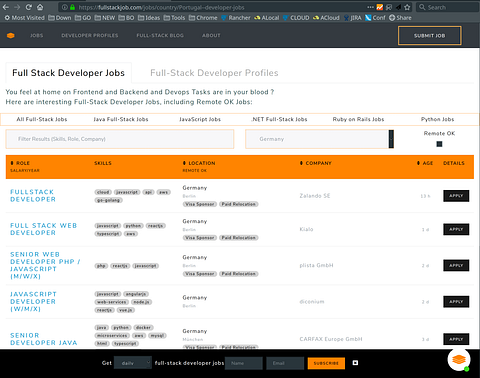Viewport: 480px width, 378px height.
Task: Toggle the Remote OK checkbox
Action: tap(439, 144)
